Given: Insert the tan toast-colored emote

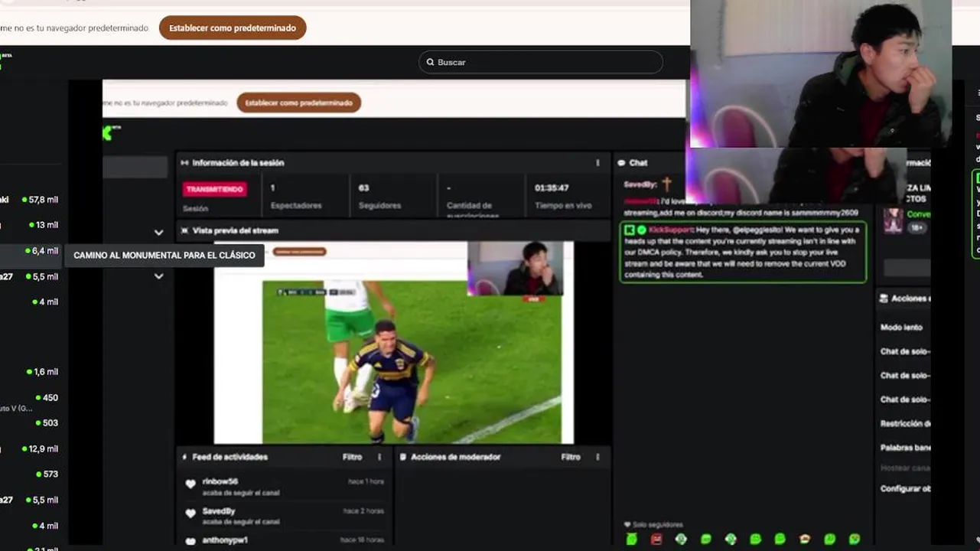Looking at the screenshot, I should point(805,540).
